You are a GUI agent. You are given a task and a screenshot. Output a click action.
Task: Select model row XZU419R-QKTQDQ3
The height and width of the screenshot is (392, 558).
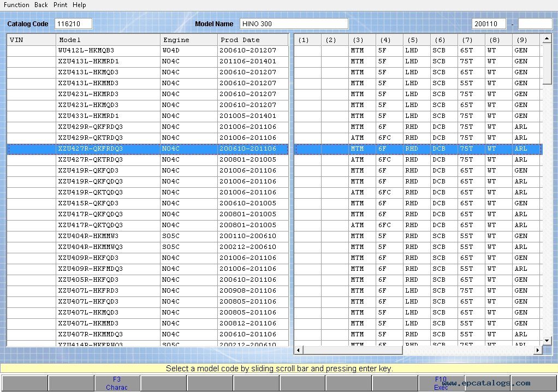click(x=147, y=192)
